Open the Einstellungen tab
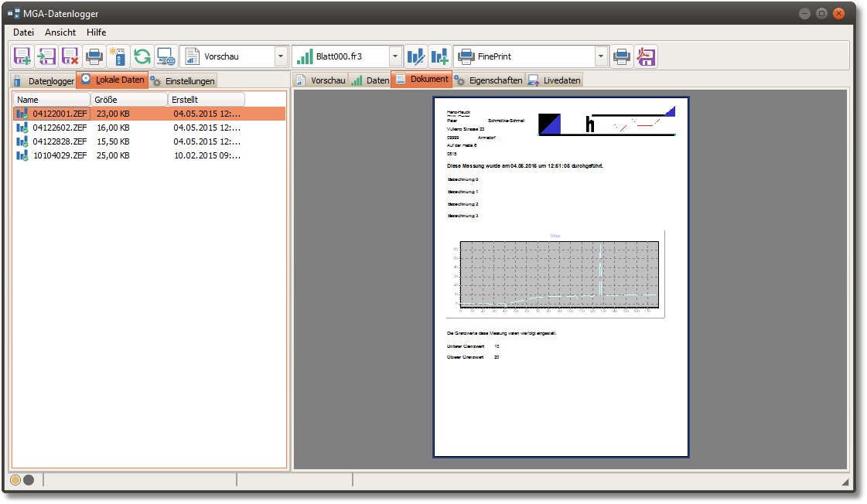The height and width of the screenshot is (504, 867). point(183,80)
